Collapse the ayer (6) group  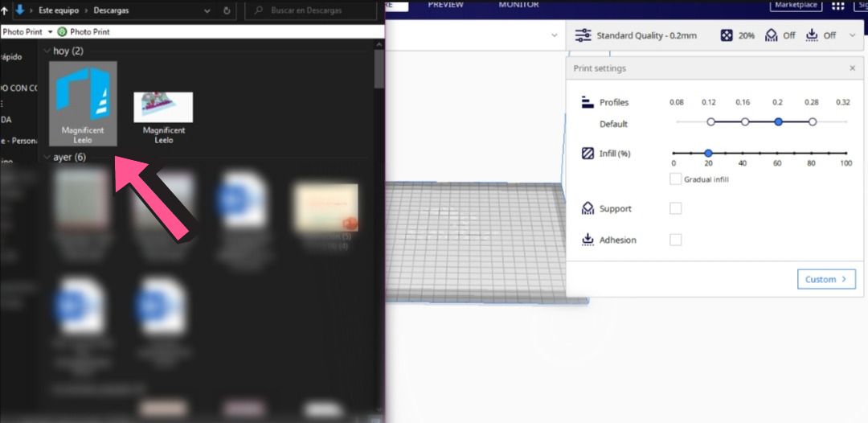(47, 158)
